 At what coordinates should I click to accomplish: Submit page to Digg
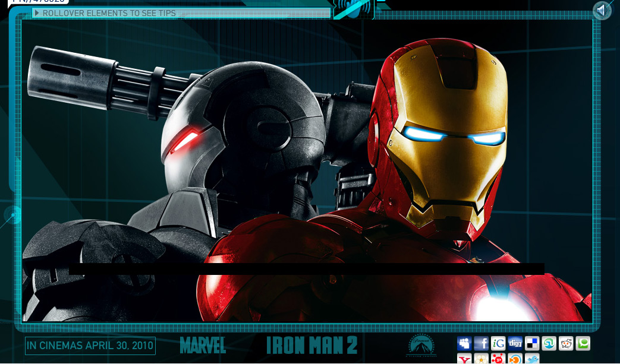point(515,343)
